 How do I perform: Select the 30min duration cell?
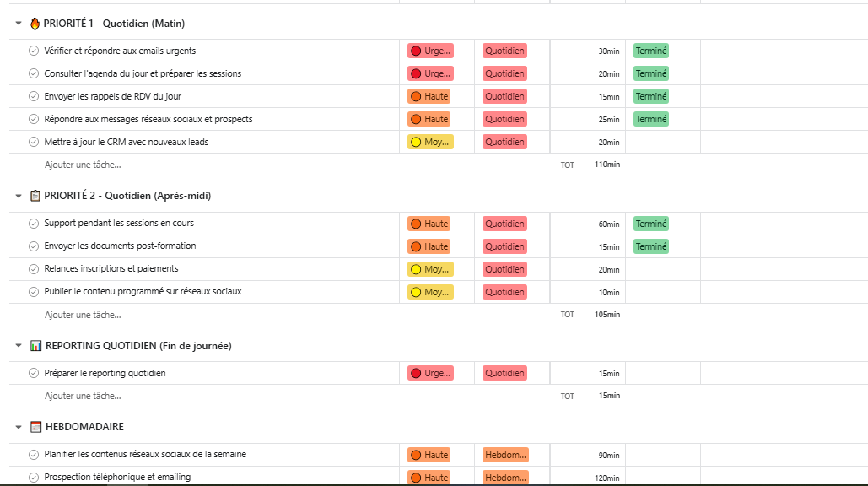point(588,51)
